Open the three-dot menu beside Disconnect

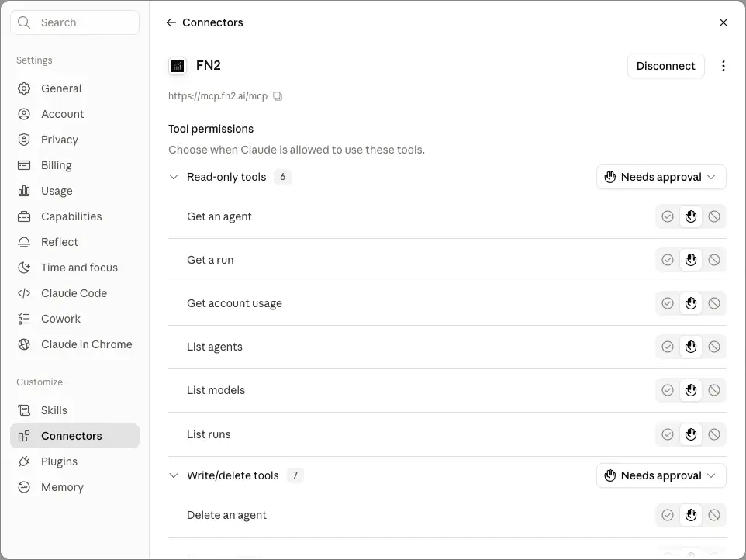[x=724, y=66]
